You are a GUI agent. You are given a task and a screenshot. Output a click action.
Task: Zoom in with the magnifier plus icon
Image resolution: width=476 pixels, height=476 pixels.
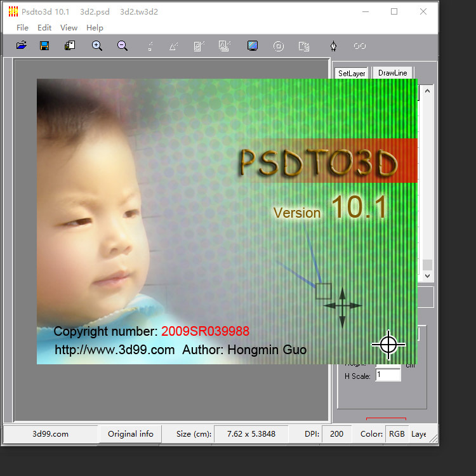point(97,46)
